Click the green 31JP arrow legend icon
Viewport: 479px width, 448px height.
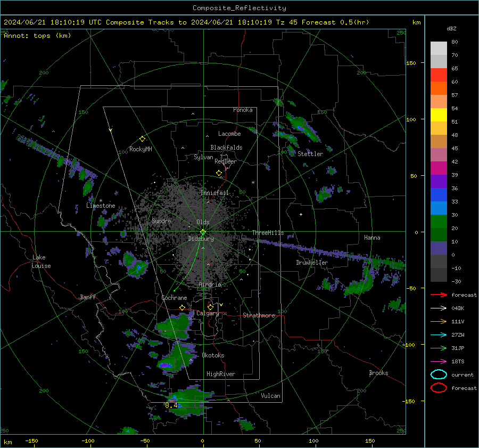pos(439,348)
